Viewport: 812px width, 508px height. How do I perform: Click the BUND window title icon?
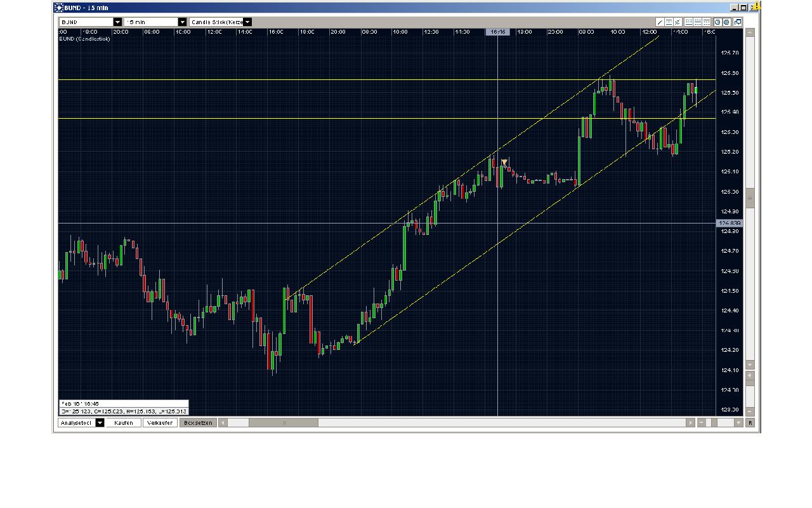tap(58, 8)
